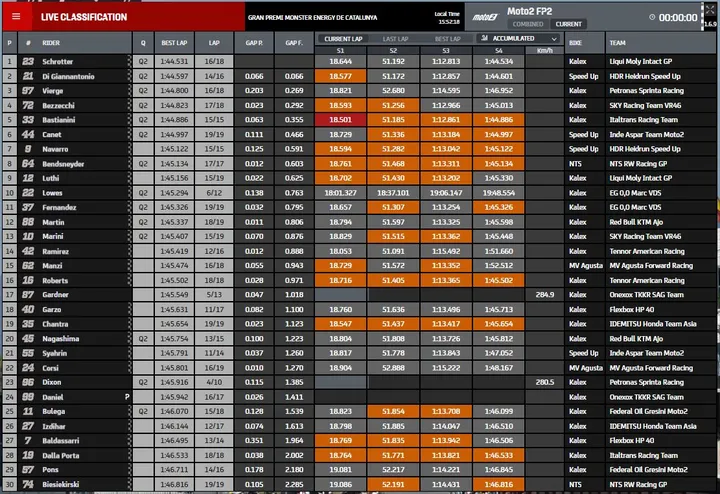720x494 pixels.
Task: Click the Local Time 15:52:18 display
Action: (447, 17)
